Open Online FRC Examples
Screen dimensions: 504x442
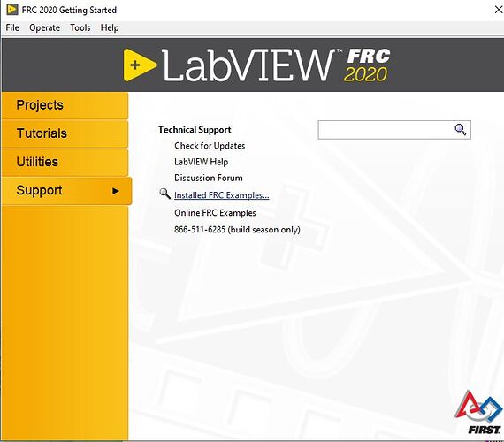click(215, 213)
